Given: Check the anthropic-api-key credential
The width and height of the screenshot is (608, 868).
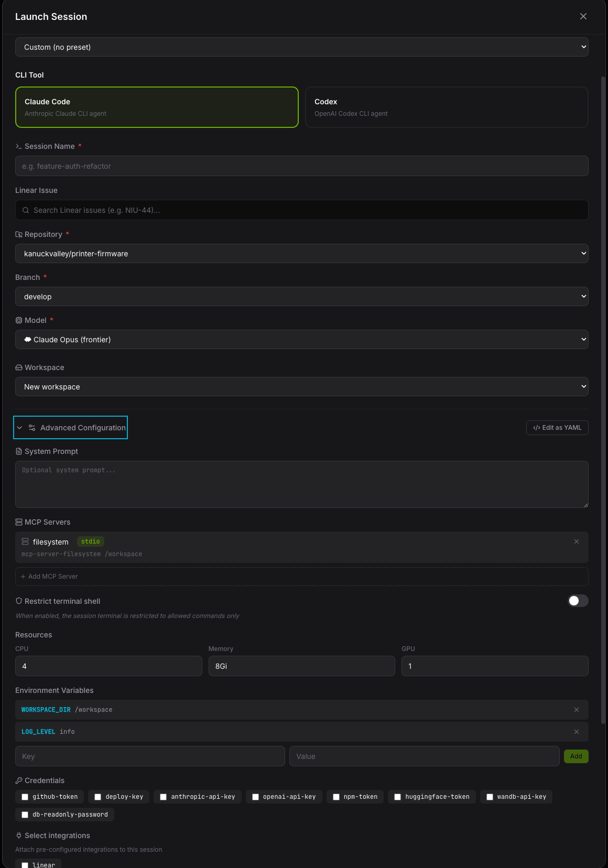Looking at the screenshot, I should click(163, 797).
